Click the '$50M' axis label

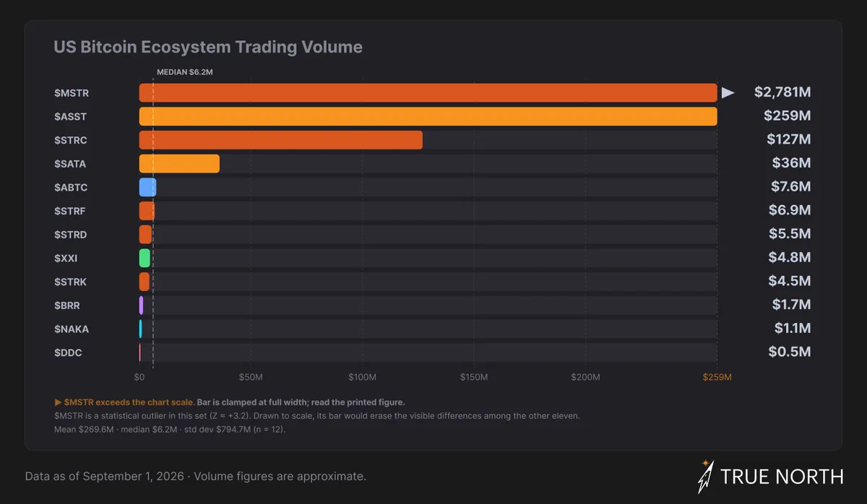coord(251,377)
